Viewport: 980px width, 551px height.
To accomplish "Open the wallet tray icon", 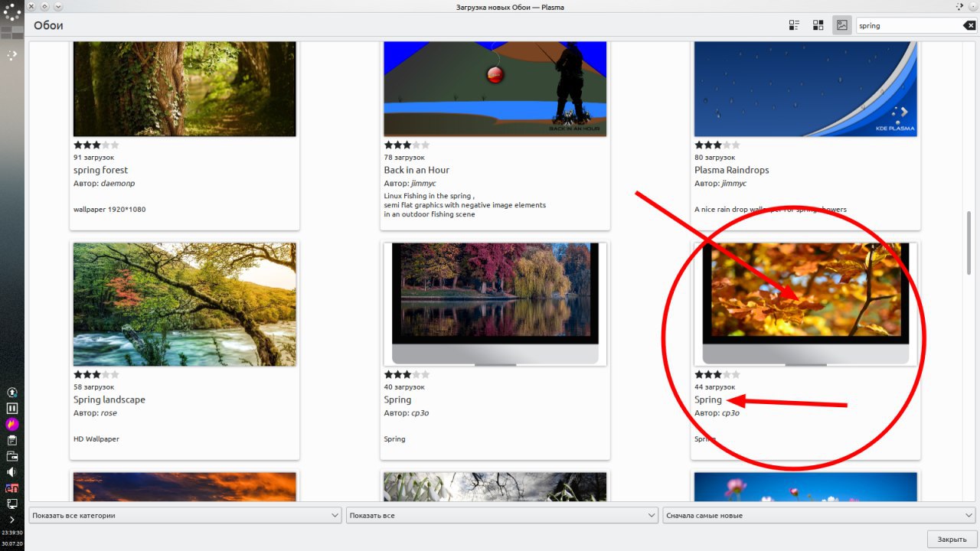I will pos(12,456).
